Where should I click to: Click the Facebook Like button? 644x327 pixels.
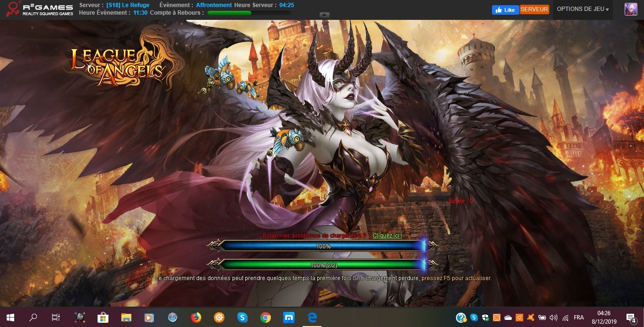pos(505,10)
